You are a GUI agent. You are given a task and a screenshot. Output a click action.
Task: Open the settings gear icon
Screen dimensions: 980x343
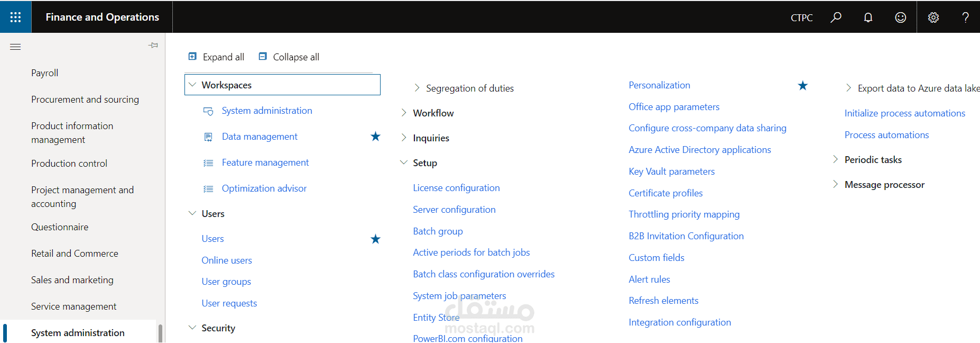[x=933, y=17]
